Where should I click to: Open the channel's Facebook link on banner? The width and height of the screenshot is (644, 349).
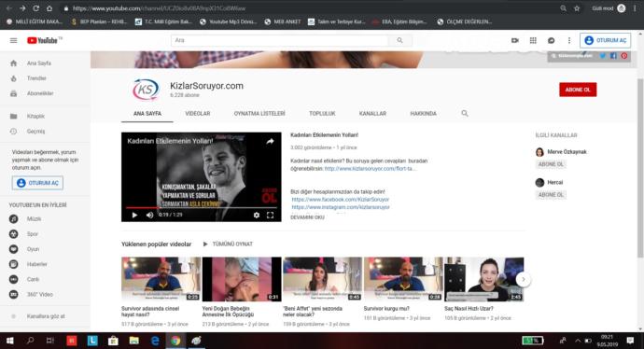click(x=613, y=55)
